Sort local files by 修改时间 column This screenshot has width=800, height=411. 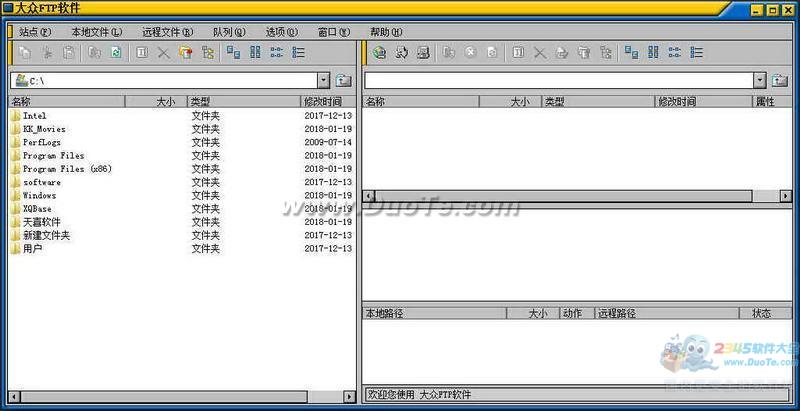coord(329,101)
